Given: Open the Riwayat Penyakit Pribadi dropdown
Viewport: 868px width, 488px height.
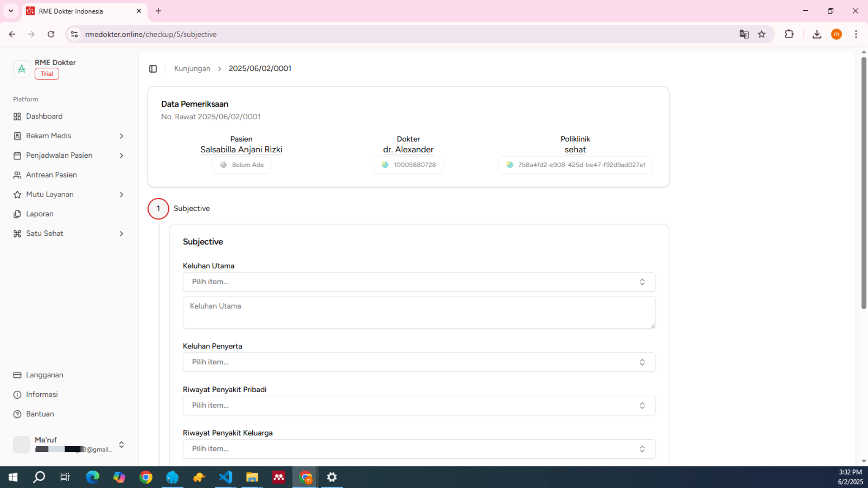Looking at the screenshot, I should pos(419,406).
